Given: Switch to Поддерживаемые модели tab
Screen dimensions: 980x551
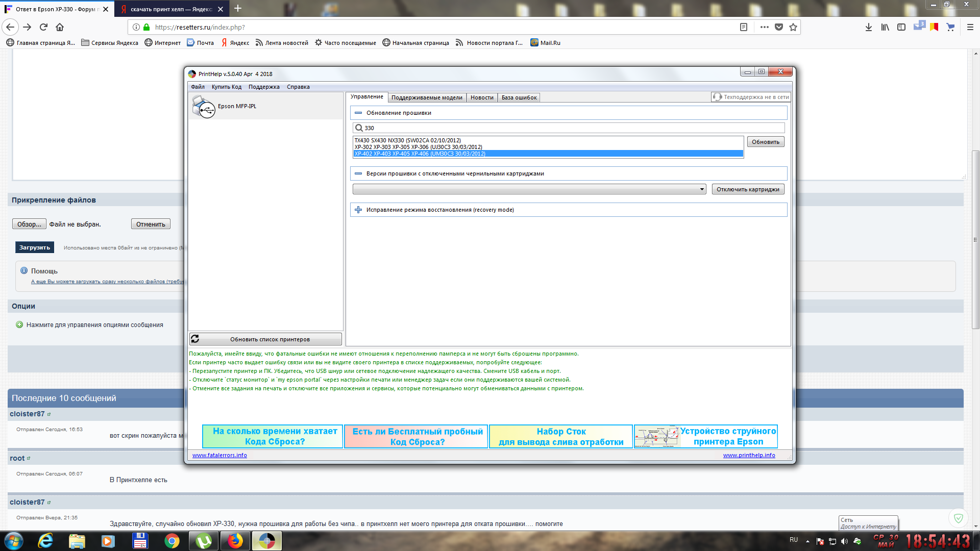Looking at the screenshot, I should coord(427,97).
